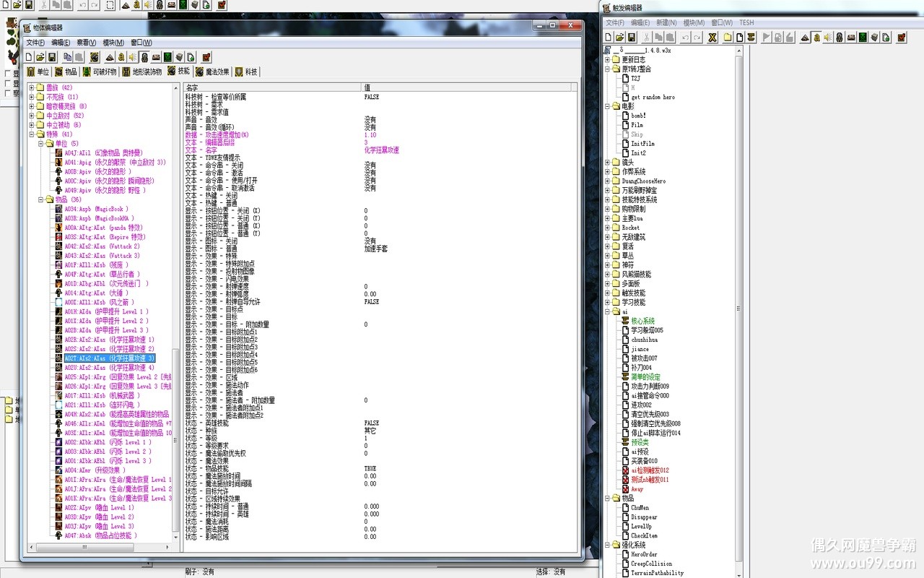924x578 pixels.
Task: Expand the 更新日志 trigger category
Action: (x=608, y=60)
